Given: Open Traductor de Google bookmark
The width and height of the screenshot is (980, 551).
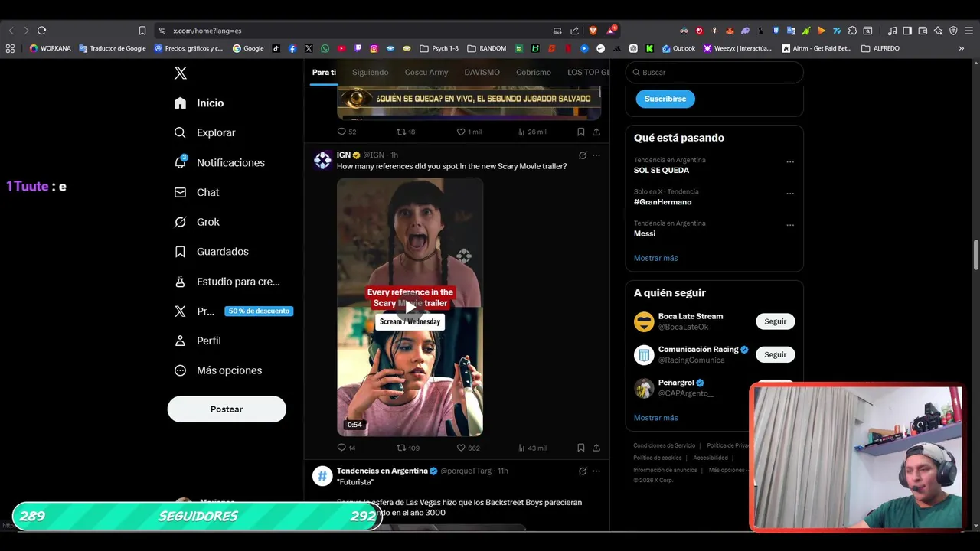Looking at the screenshot, I should [113, 48].
